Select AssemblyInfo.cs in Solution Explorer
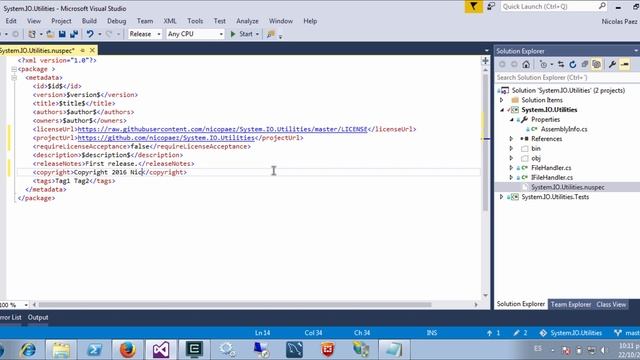The height and width of the screenshot is (360, 640). coord(564,129)
